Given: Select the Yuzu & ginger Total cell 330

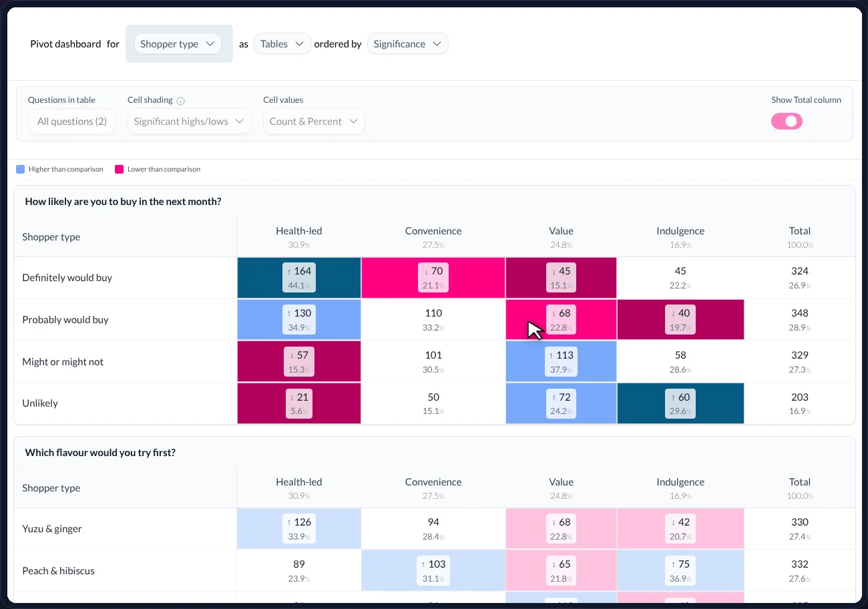Looking at the screenshot, I should (x=800, y=529).
